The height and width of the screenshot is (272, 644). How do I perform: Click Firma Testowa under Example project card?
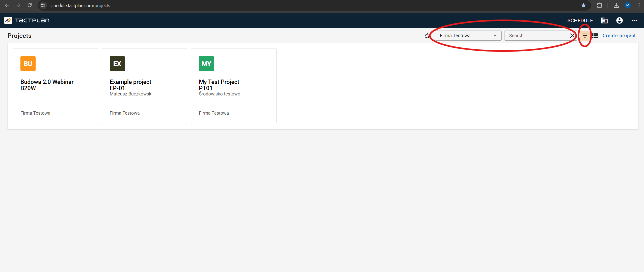[125, 113]
